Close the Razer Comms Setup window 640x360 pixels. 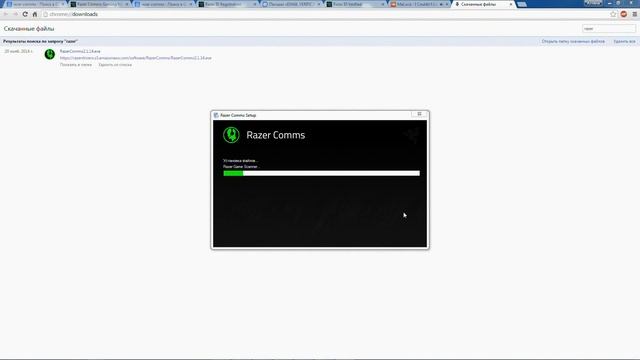pyautogui.click(x=419, y=114)
